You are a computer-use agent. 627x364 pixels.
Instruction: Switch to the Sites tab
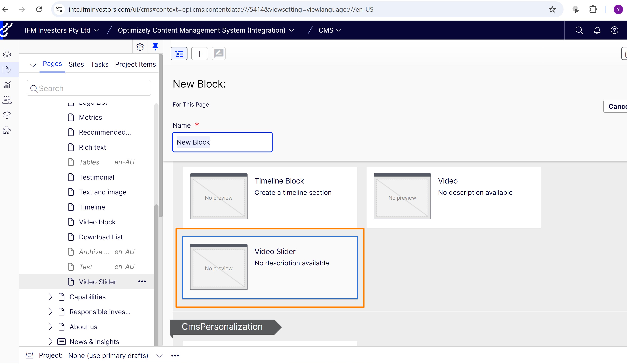coord(76,64)
